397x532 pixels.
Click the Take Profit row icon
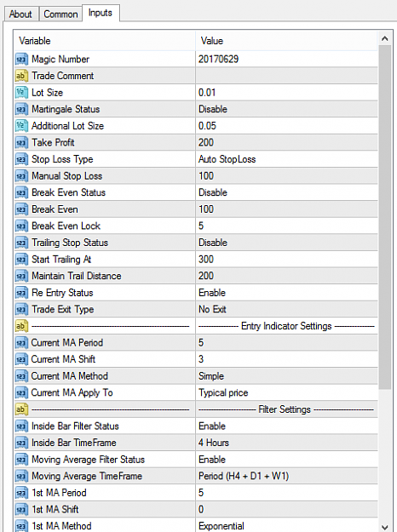(x=21, y=142)
